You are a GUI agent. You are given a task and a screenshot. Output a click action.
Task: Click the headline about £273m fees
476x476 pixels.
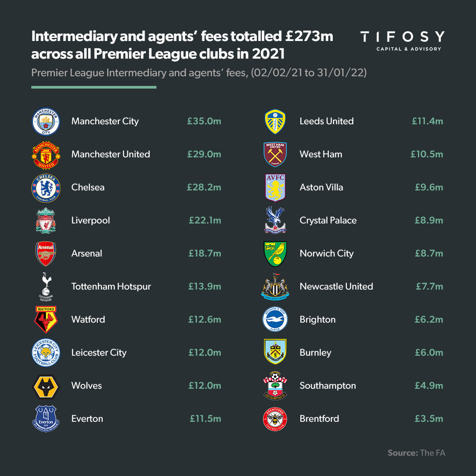click(182, 45)
